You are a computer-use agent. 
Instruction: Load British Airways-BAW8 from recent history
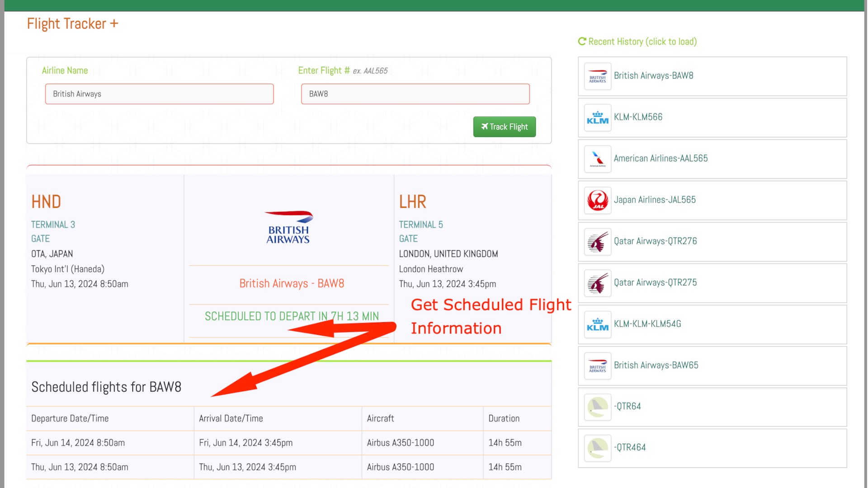coord(712,76)
